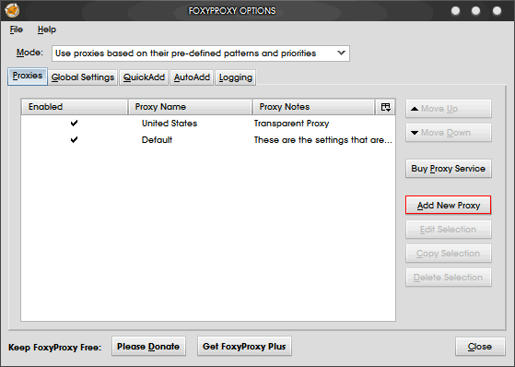Screen dimensions: 515x367
Task: Open the QuickAdd tab
Action: tap(144, 77)
